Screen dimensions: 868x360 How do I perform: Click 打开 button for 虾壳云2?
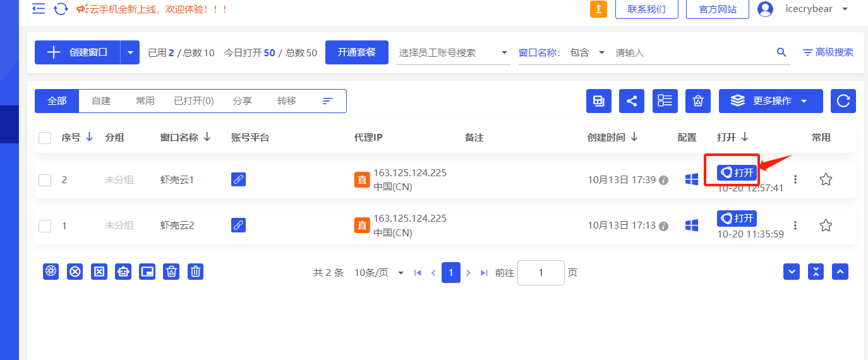[x=737, y=219]
